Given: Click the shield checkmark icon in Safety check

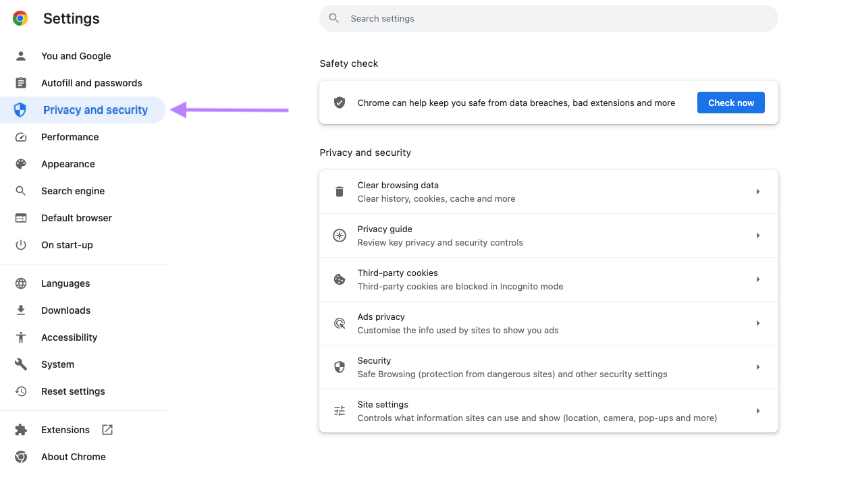Looking at the screenshot, I should click(x=340, y=103).
